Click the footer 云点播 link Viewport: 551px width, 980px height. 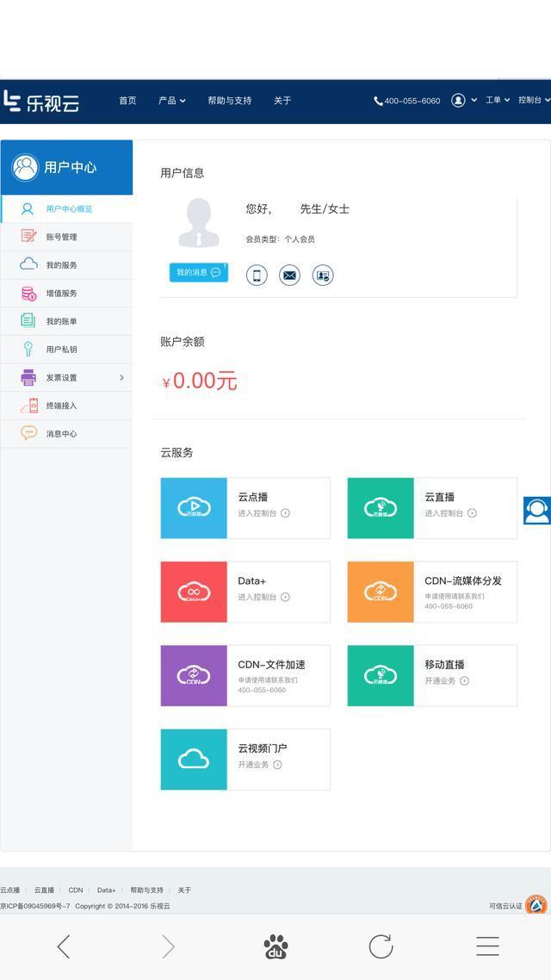pyautogui.click(x=10, y=890)
